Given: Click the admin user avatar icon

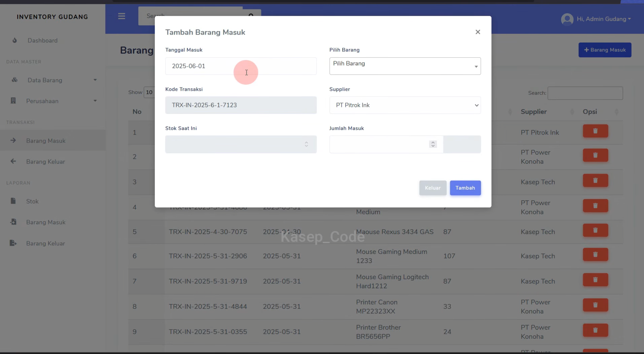Looking at the screenshot, I should (567, 19).
